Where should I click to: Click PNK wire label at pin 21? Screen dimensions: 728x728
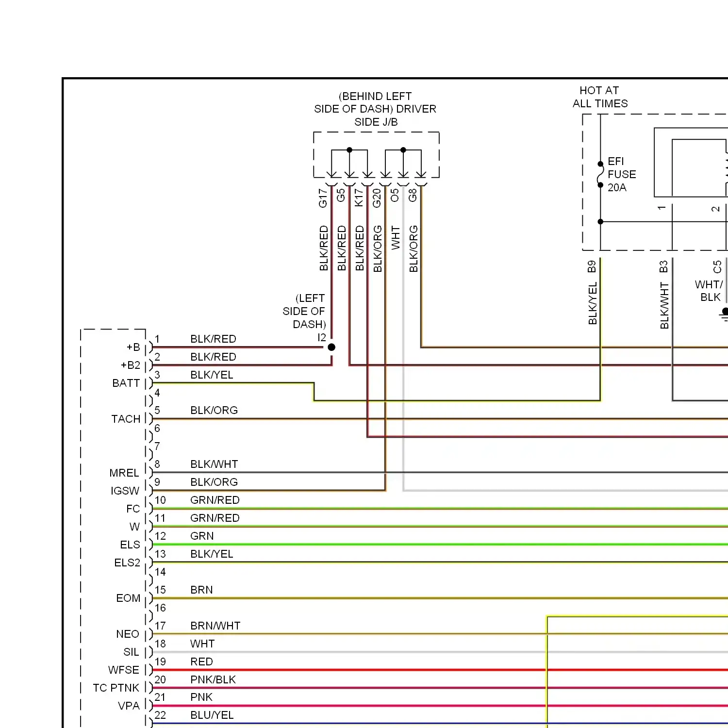pos(201,697)
